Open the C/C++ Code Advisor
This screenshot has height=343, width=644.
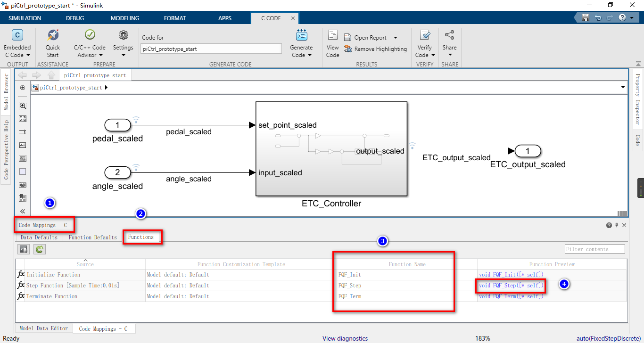90,43
